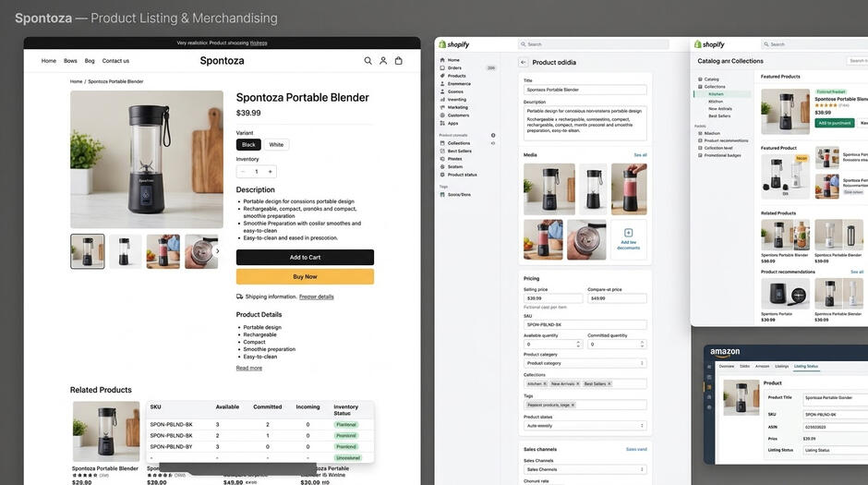Open the Product status dropdown

[x=585, y=426]
